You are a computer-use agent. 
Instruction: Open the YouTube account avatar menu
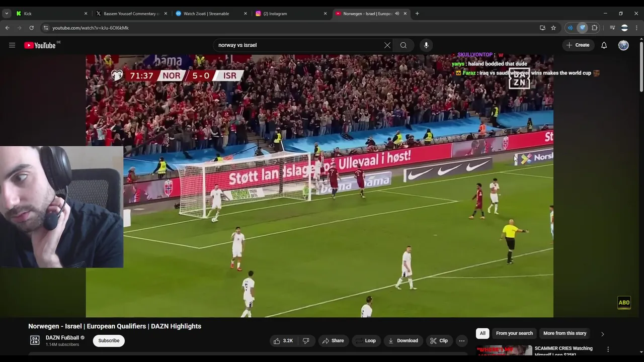tap(623, 45)
